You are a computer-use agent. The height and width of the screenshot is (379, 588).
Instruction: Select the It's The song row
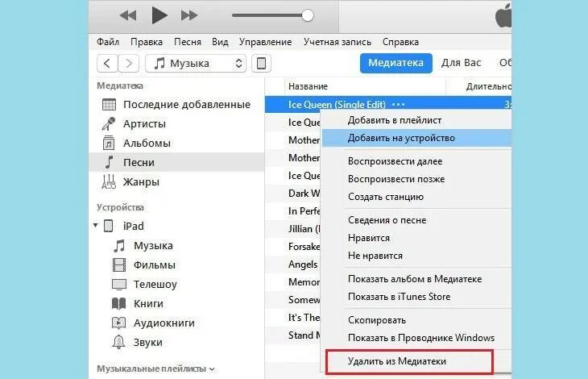[x=293, y=318]
